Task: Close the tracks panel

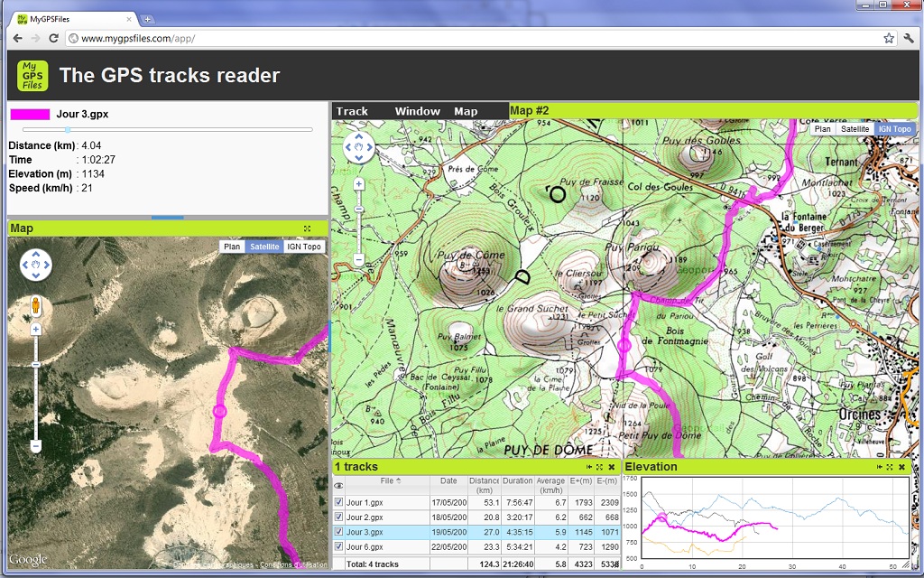Action: click(x=612, y=467)
